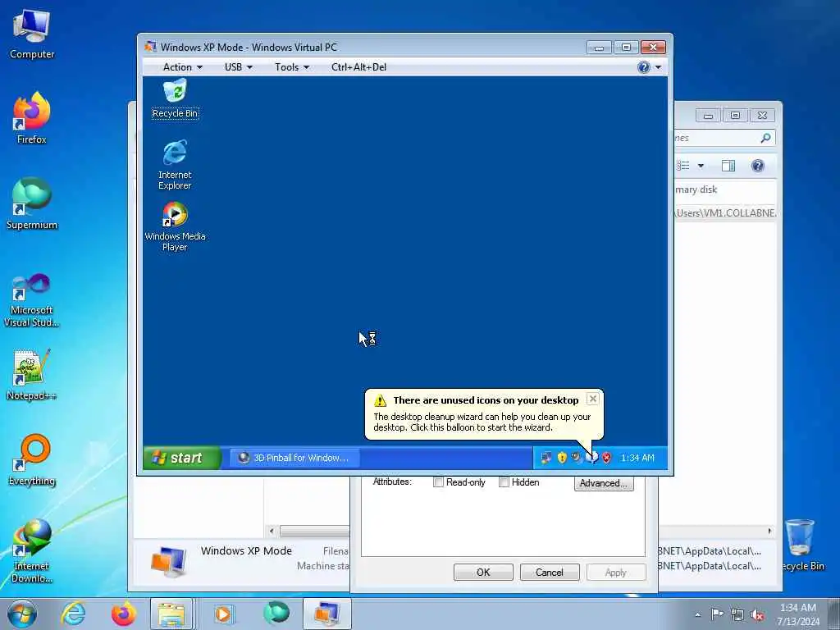
Task: Expand the help dropdown arrow
Action: click(659, 67)
